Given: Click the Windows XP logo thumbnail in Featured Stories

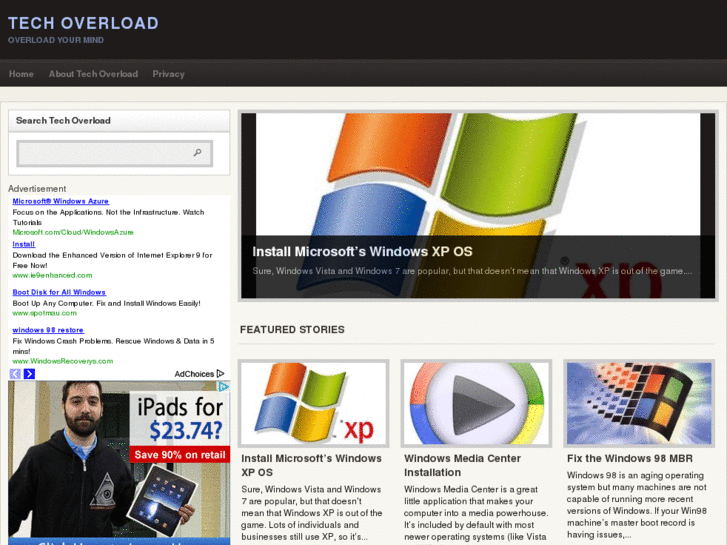Looking at the screenshot, I should click(x=313, y=403).
